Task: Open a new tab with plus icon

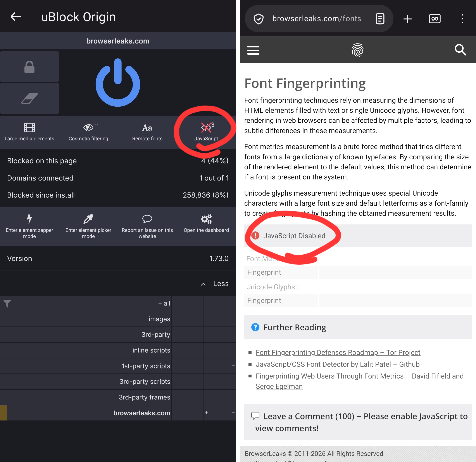Action: (x=407, y=19)
